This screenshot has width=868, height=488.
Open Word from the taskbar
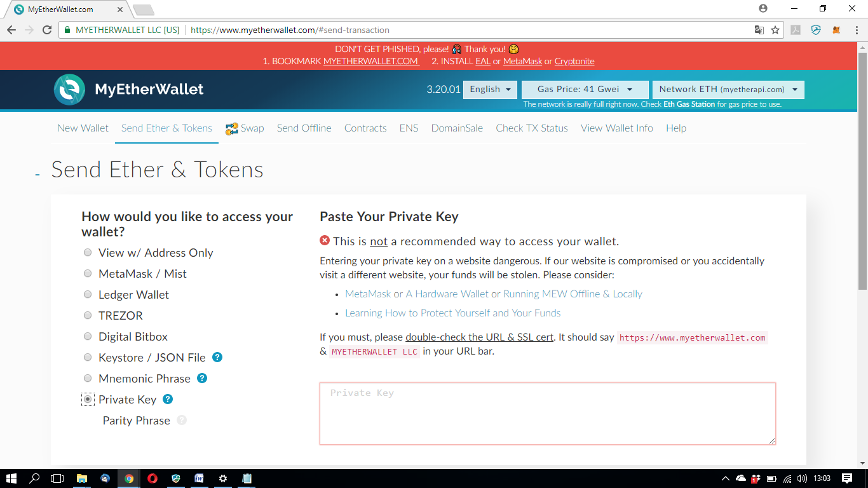[200, 478]
